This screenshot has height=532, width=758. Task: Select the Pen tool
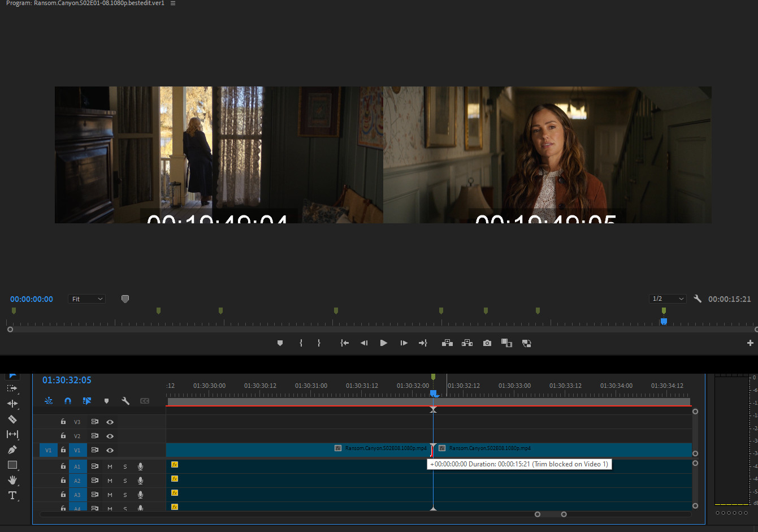[12, 449]
